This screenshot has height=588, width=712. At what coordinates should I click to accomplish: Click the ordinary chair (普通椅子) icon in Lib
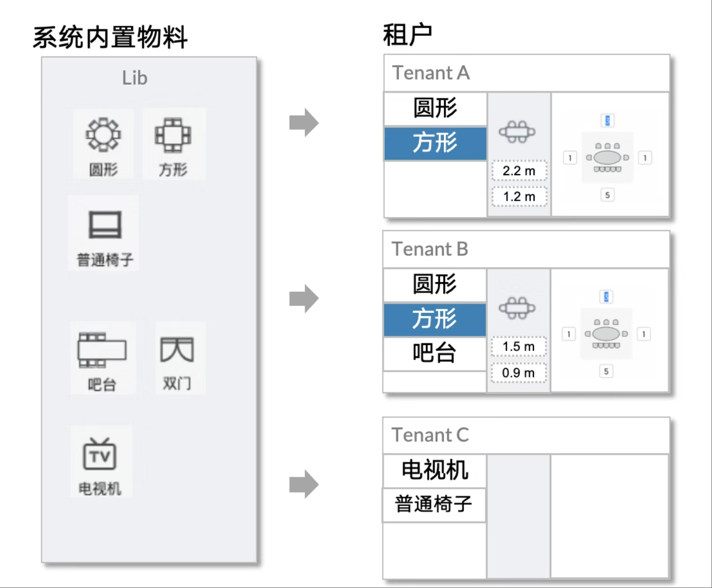(103, 222)
